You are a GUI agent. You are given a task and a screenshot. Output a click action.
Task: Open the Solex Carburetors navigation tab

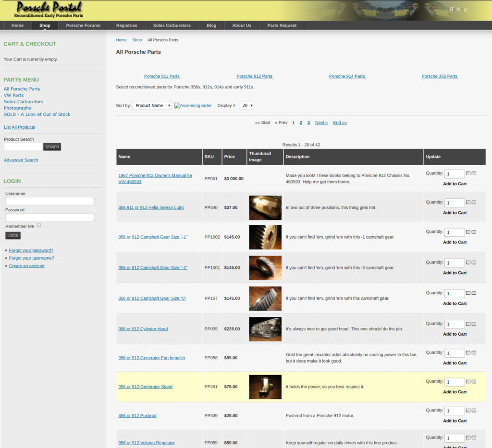(172, 25)
